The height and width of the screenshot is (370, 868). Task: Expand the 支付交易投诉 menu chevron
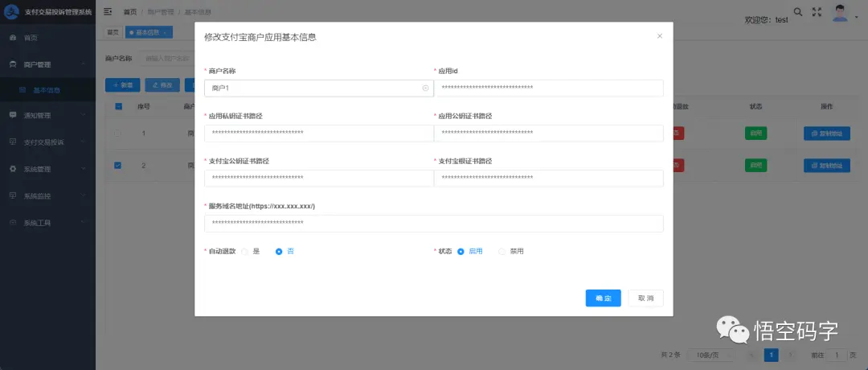pos(83,142)
